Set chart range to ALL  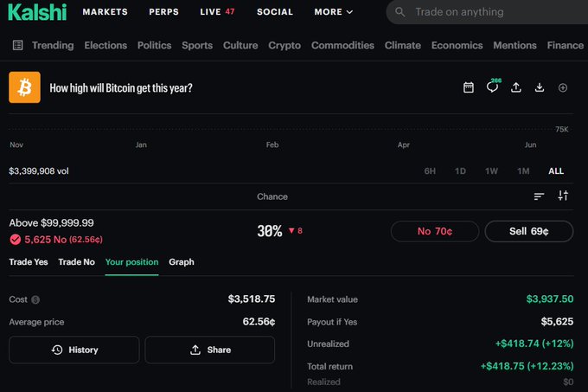coord(556,171)
